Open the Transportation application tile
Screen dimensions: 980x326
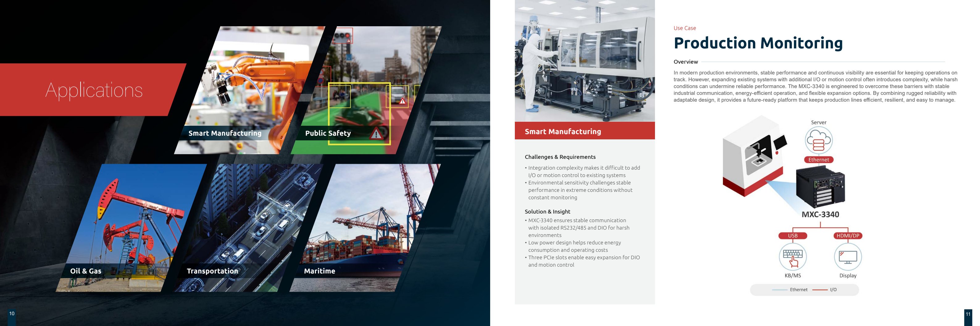[248, 228]
